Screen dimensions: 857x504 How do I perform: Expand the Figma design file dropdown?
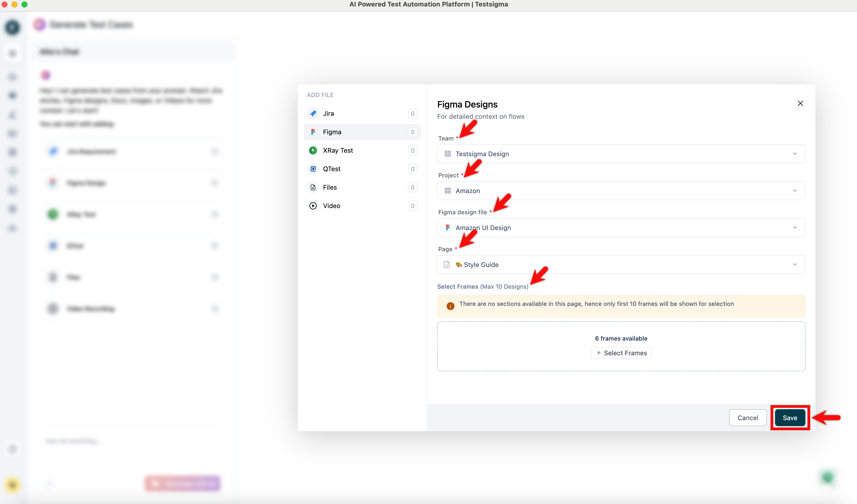pyautogui.click(x=795, y=228)
